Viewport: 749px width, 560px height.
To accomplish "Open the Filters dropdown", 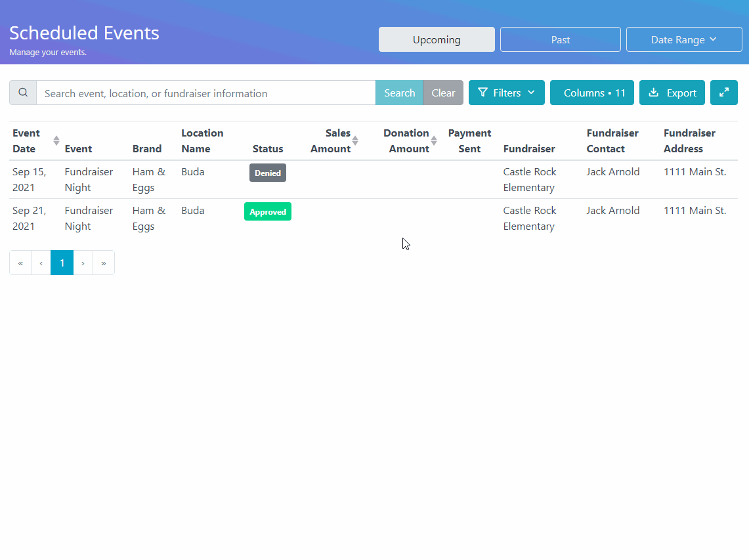I will click(506, 93).
